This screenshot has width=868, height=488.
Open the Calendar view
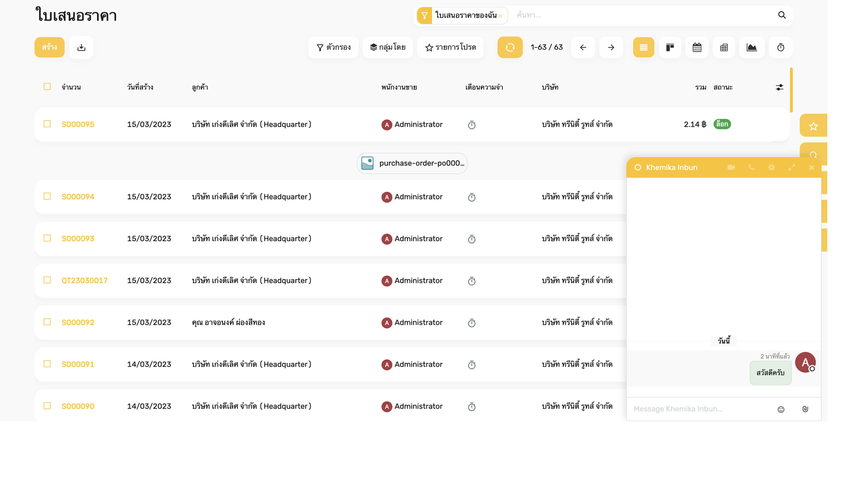[697, 47]
